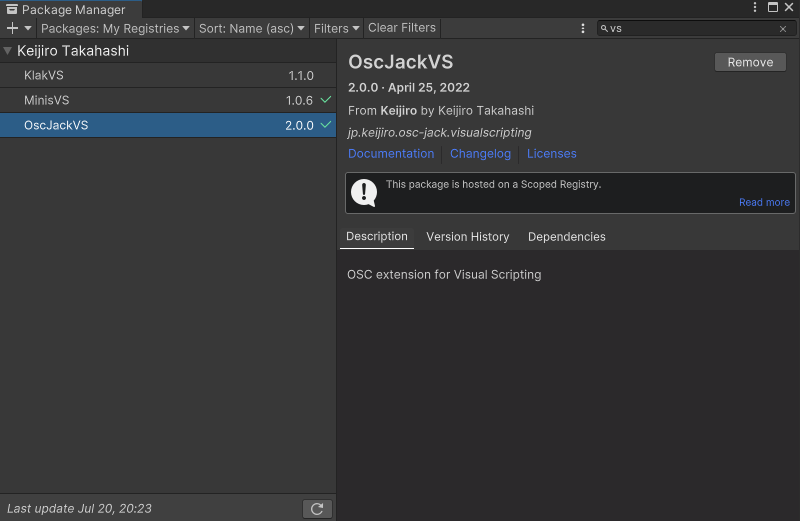Open the Changelog link

(480, 154)
